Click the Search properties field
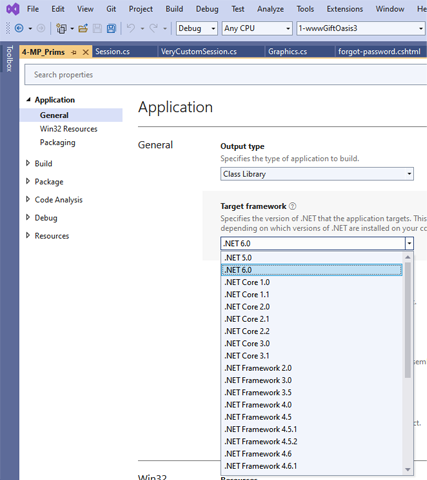427x480 pixels. coord(227,75)
